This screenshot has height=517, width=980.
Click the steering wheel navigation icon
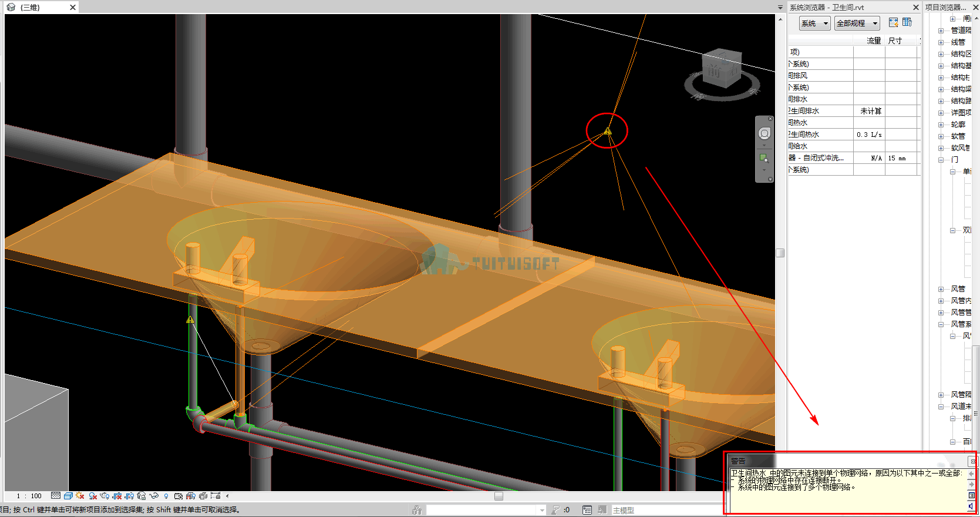point(764,134)
